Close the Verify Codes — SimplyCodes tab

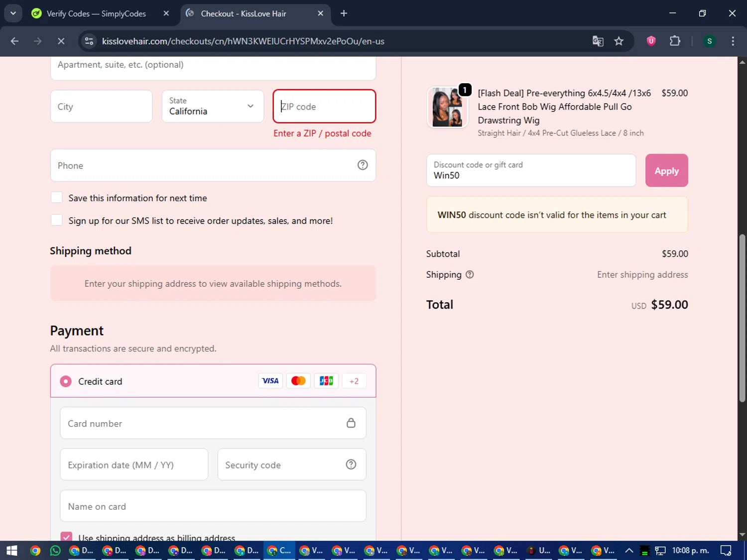166,13
